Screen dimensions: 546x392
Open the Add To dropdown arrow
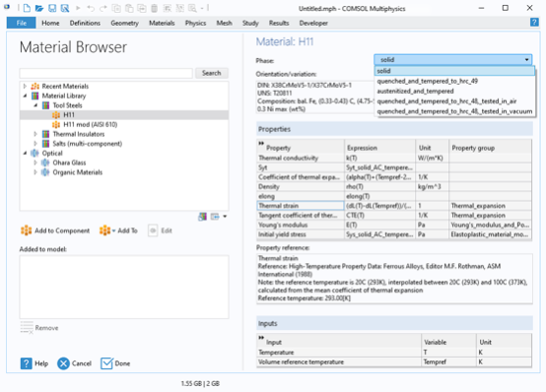(114, 230)
